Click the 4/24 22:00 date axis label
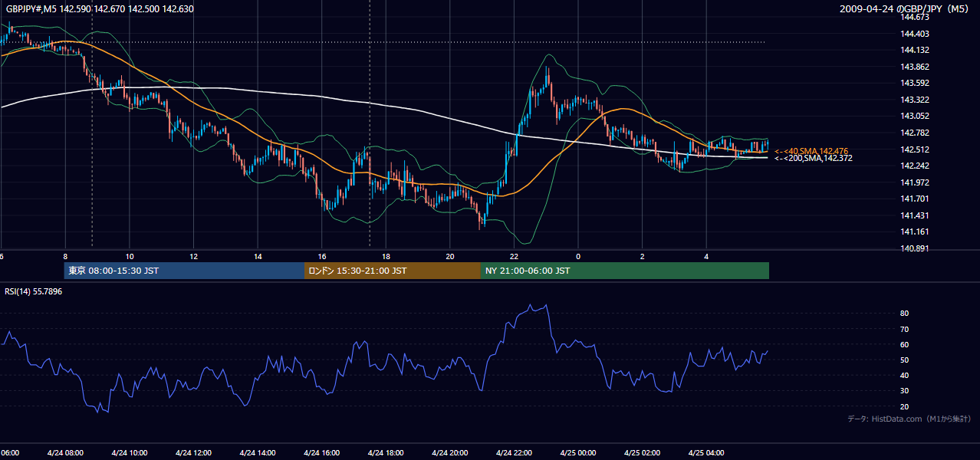Viewport: 980px width, 460px height. pos(514,453)
